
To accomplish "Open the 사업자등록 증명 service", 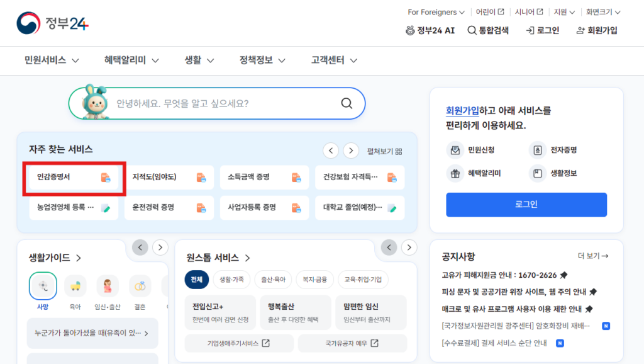I will click(265, 208).
